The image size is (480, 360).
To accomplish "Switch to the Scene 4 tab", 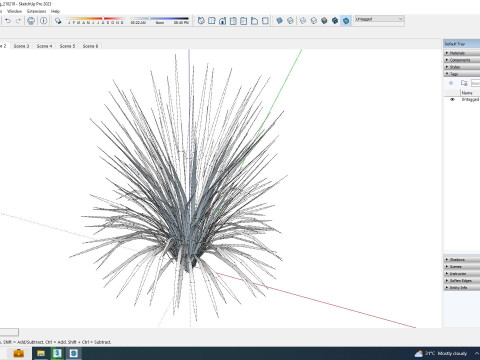I will [44, 46].
